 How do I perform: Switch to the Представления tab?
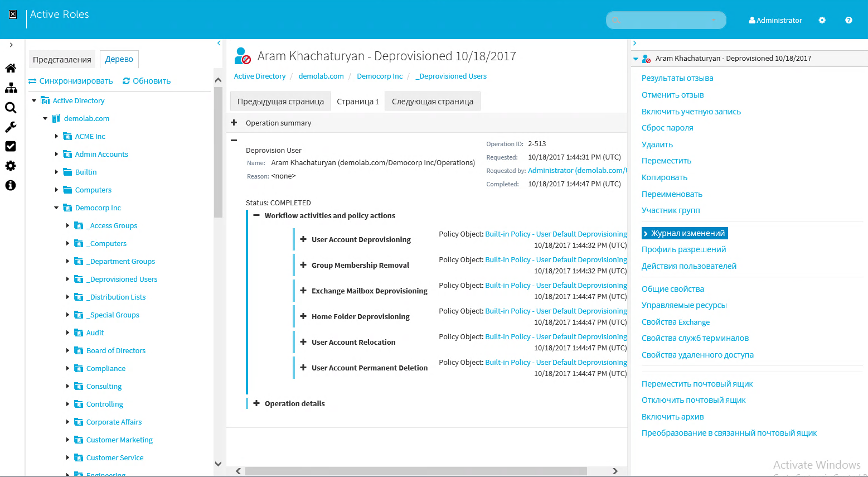click(62, 59)
